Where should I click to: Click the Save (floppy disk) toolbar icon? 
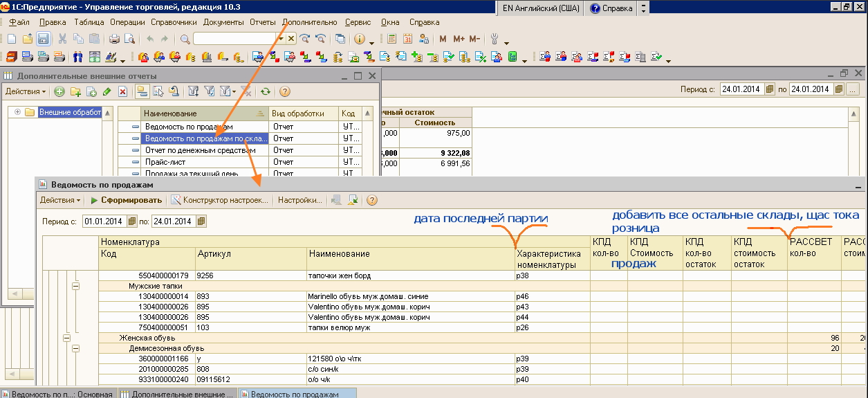click(43, 39)
